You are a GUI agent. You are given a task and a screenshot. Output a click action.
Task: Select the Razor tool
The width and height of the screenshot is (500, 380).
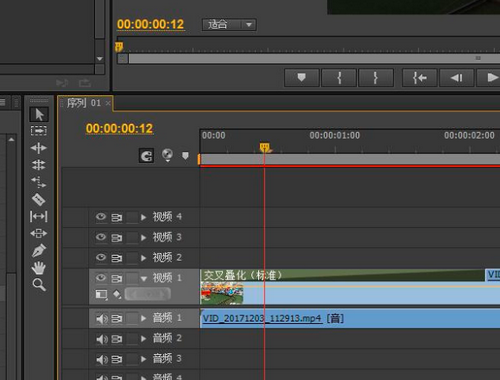[39, 200]
